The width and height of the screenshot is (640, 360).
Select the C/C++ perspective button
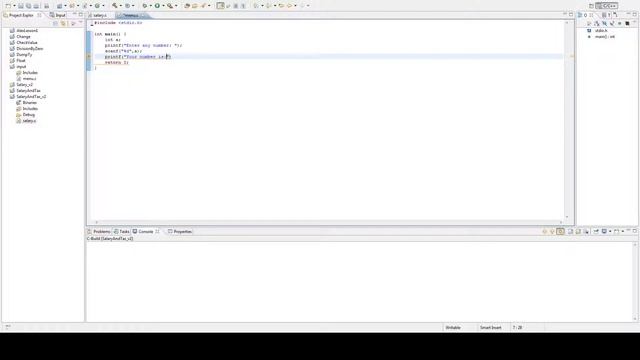[607, 6]
